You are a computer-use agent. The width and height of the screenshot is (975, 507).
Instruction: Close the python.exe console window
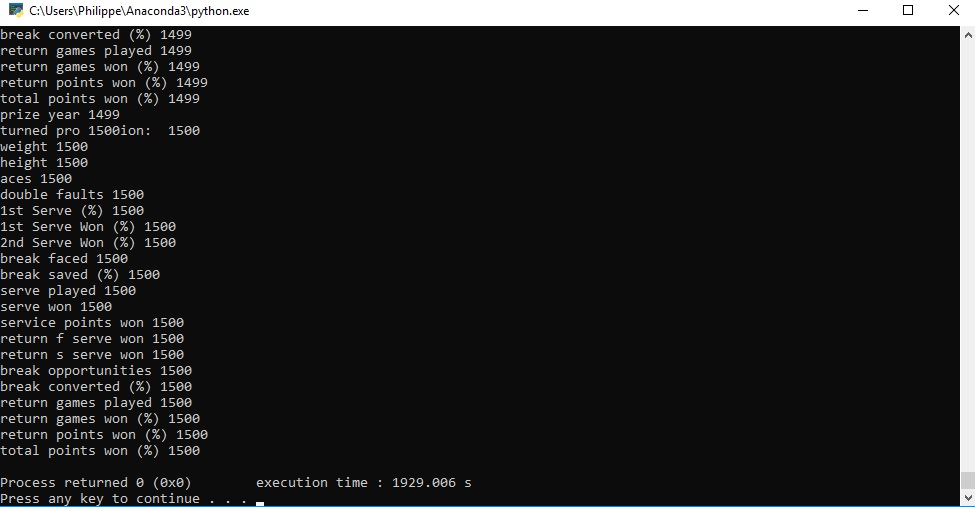953,11
